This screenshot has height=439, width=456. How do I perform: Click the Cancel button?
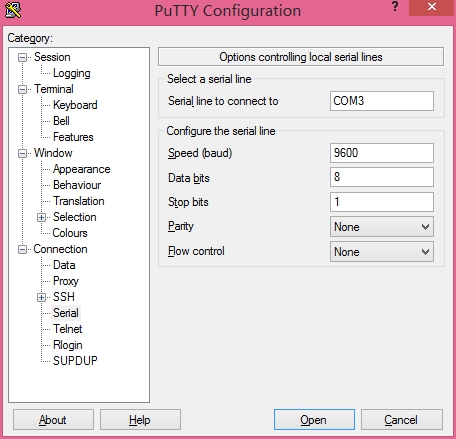click(x=402, y=420)
